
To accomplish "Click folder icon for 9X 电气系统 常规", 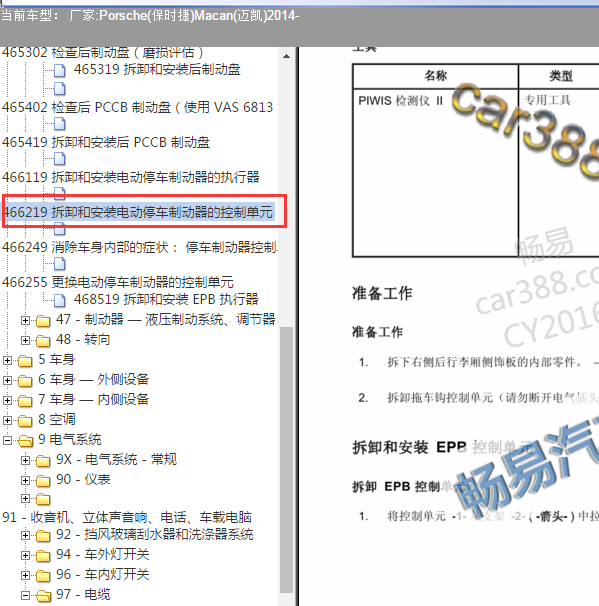I will (43, 461).
